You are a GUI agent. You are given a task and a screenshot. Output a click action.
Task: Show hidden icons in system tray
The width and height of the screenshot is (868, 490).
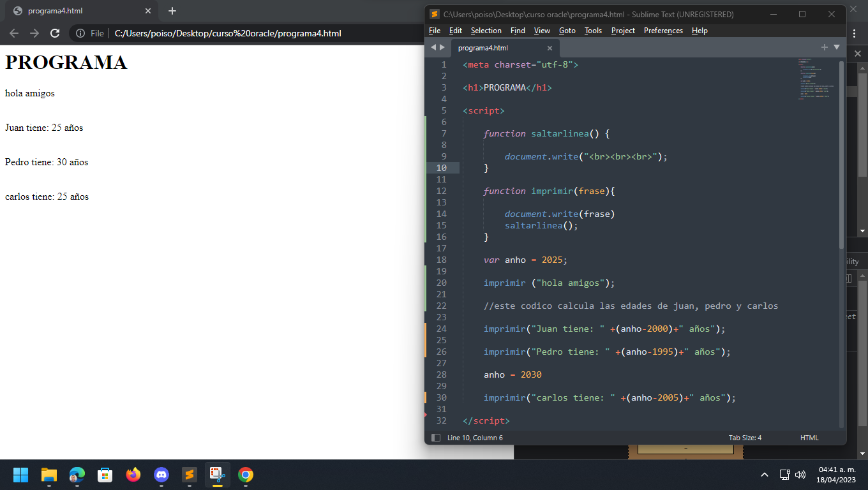click(765, 475)
